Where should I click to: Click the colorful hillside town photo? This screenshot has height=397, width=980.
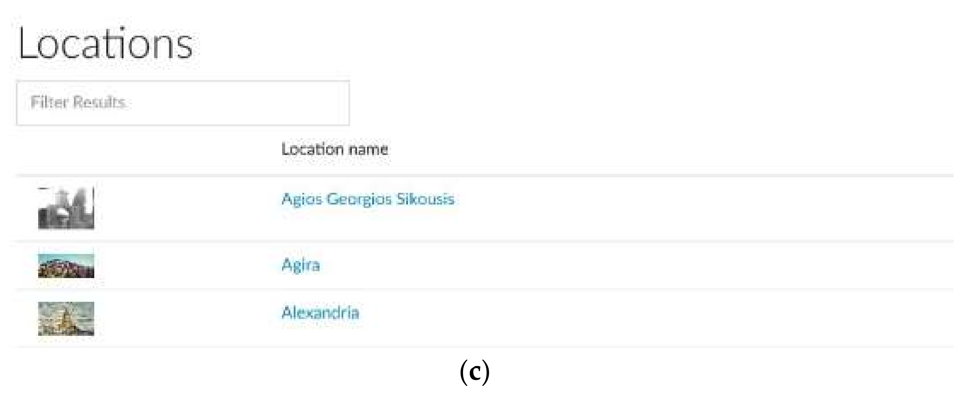click(66, 266)
